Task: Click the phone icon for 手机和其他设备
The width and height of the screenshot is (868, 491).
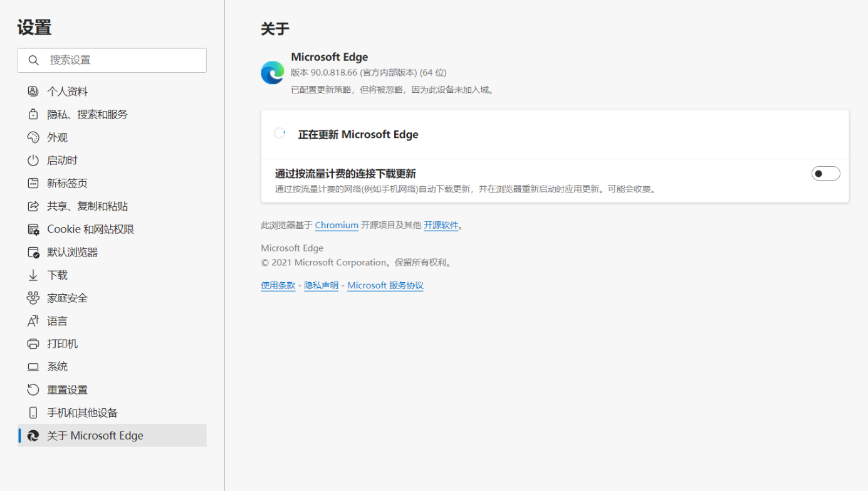Action: 33,413
